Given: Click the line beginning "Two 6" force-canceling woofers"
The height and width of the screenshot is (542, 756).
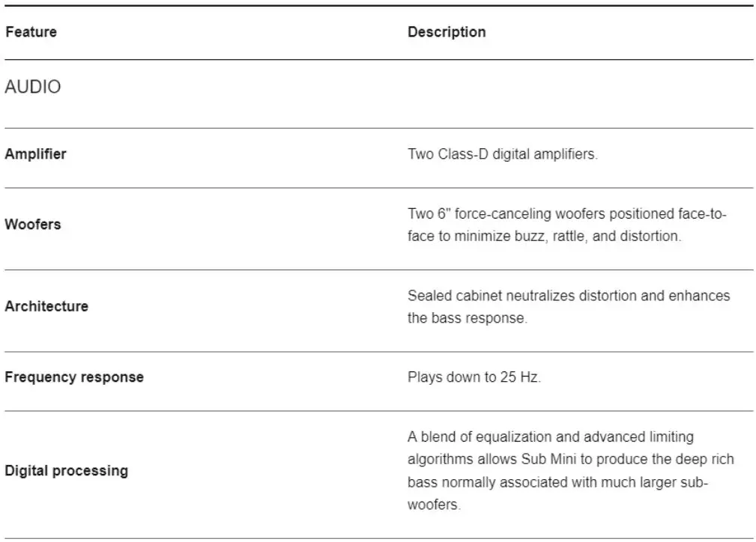Looking at the screenshot, I should click(566, 214).
